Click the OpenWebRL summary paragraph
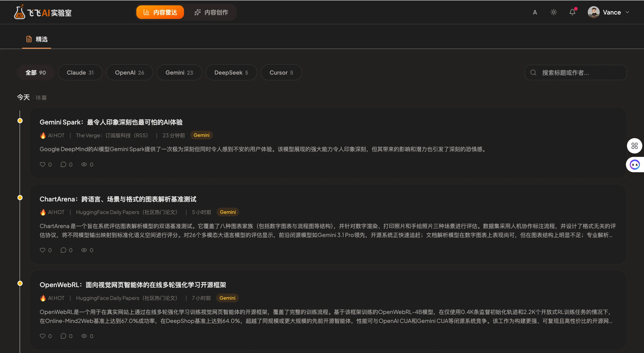The image size is (644, 353). [x=326, y=316]
